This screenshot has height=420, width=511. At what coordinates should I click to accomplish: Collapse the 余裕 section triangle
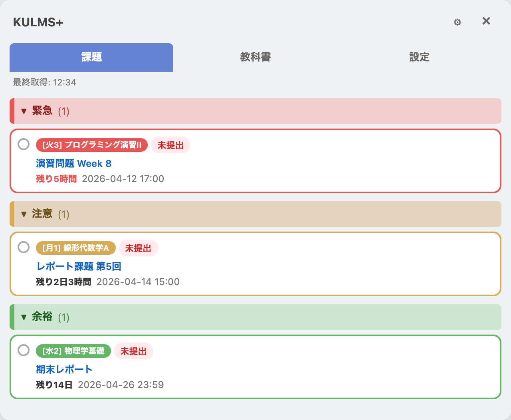click(24, 317)
